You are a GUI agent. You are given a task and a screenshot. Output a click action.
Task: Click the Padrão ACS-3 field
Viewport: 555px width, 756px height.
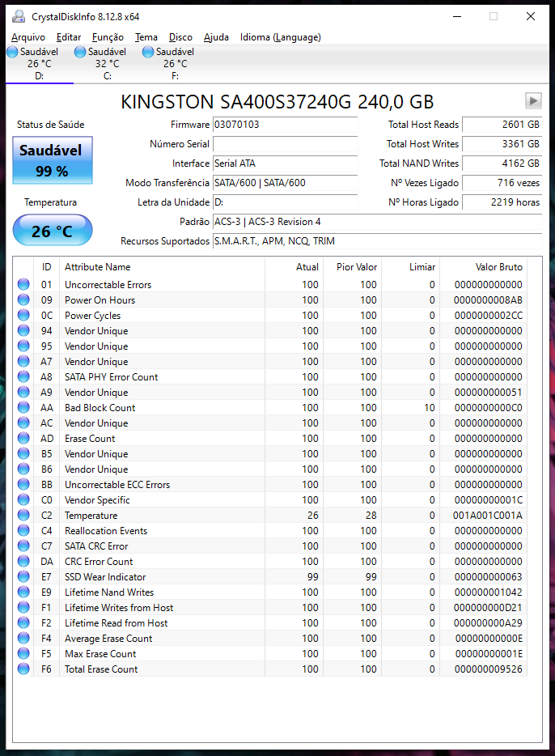coord(377,222)
